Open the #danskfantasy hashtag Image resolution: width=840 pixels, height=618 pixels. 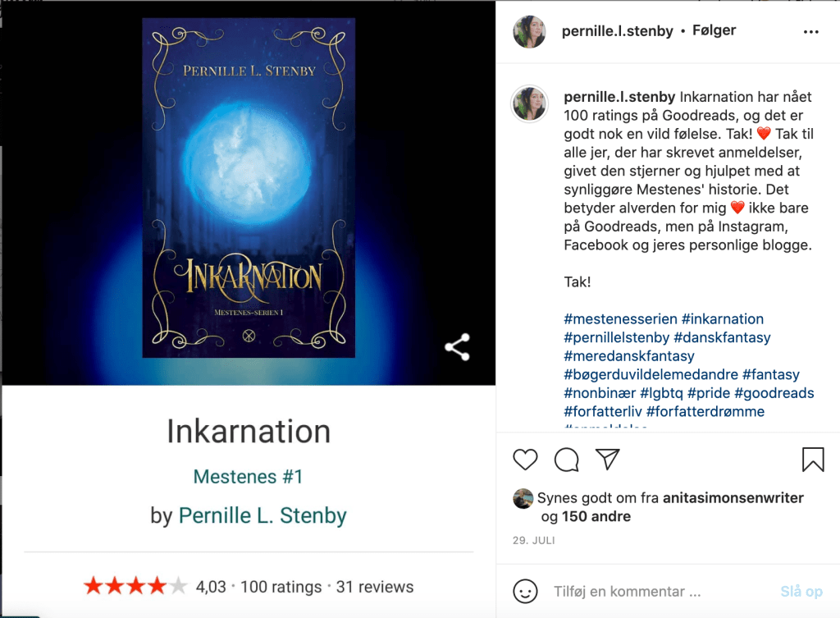click(722, 337)
